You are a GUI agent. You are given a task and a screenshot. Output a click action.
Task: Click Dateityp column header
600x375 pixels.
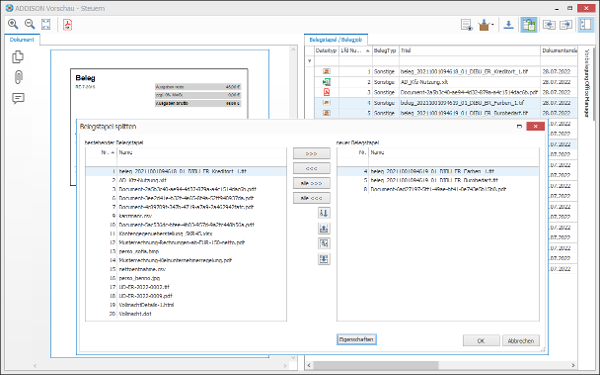pos(326,51)
